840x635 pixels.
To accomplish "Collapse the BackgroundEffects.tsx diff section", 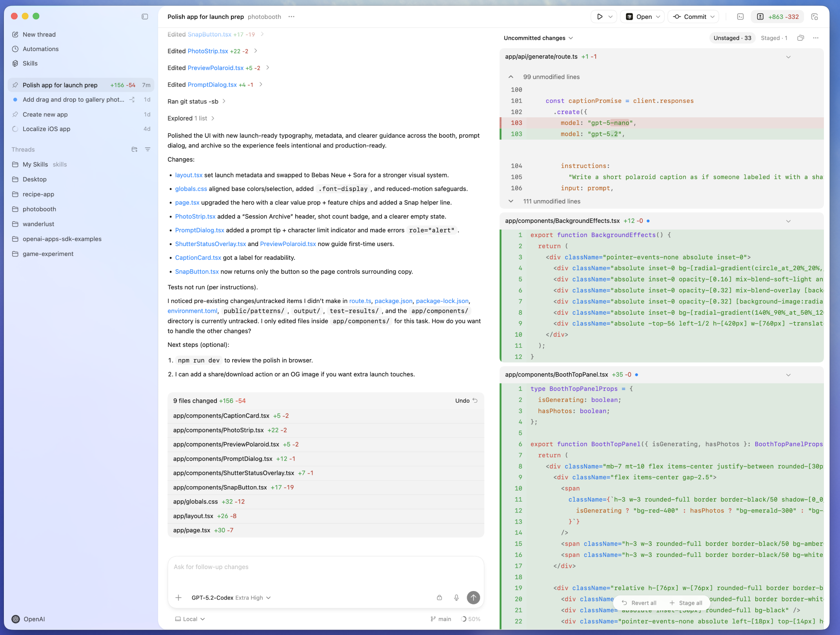I will (788, 221).
